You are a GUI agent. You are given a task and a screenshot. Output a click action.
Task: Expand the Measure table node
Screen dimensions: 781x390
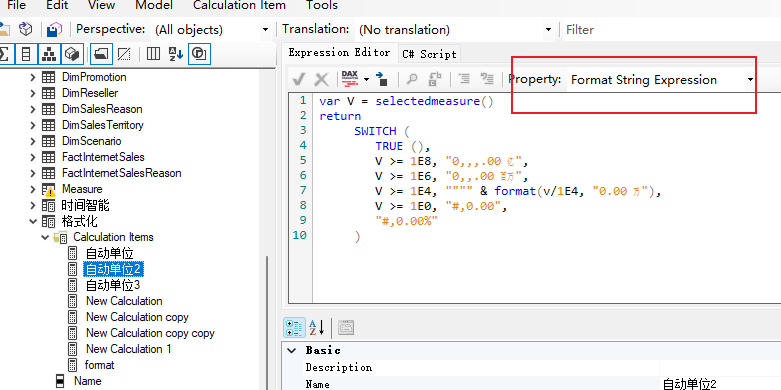33,189
